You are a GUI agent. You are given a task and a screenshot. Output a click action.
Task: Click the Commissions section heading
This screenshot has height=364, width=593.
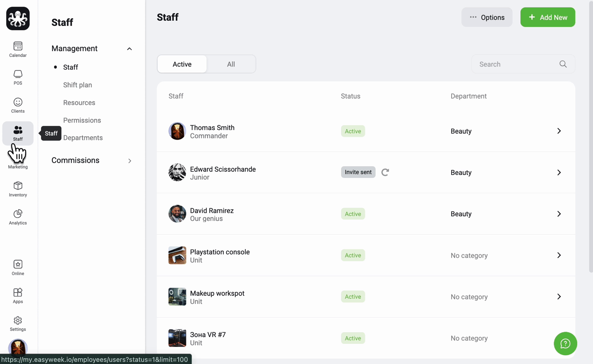tap(75, 160)
